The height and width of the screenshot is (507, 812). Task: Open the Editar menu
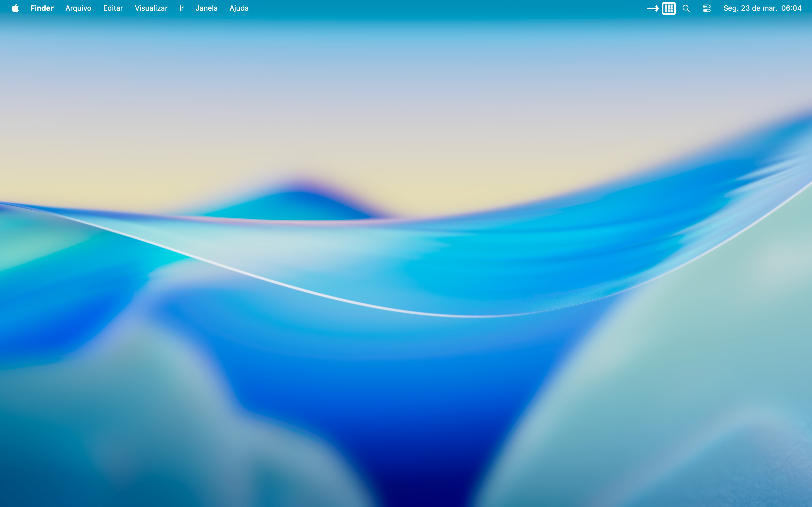(x=113, y=8)
